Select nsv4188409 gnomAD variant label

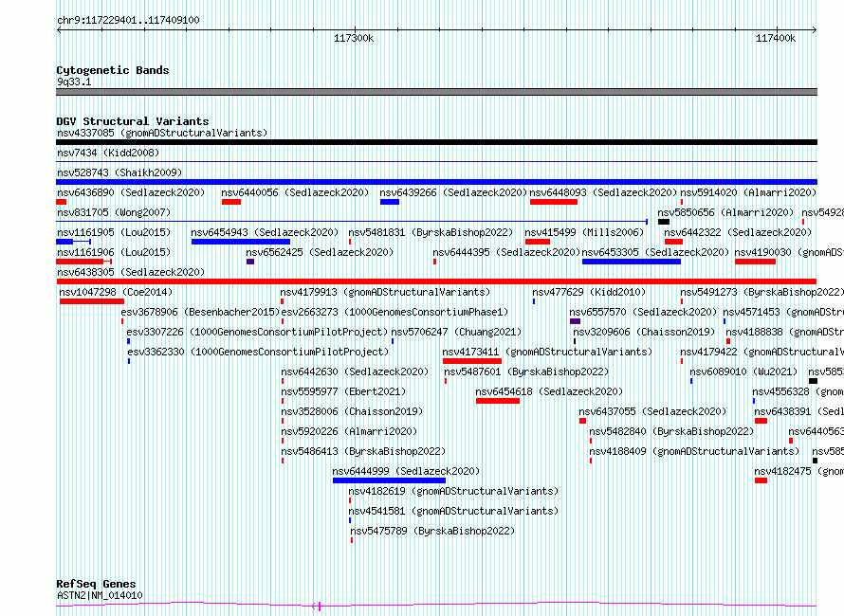click(x=694, y=451)
